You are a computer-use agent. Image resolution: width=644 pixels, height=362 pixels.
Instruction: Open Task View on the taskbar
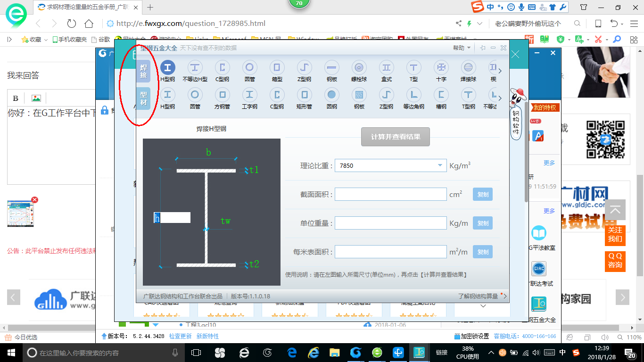[196, 353]
